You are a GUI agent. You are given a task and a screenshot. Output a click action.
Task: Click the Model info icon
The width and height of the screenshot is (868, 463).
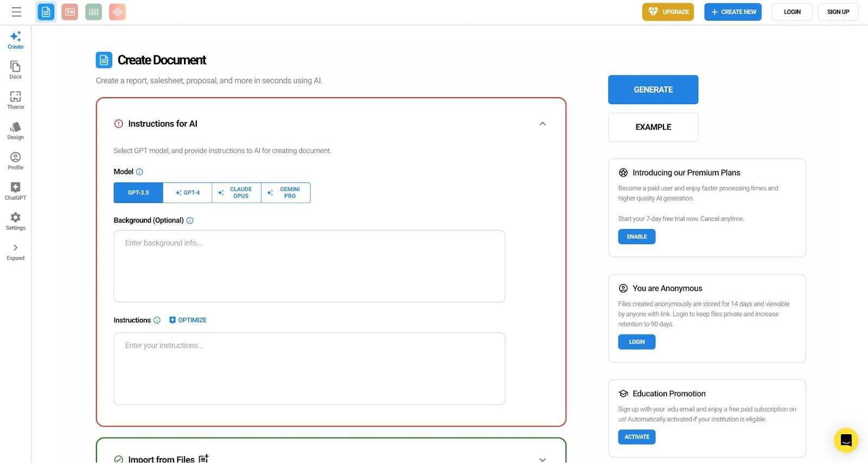click(x=139, y=172)
